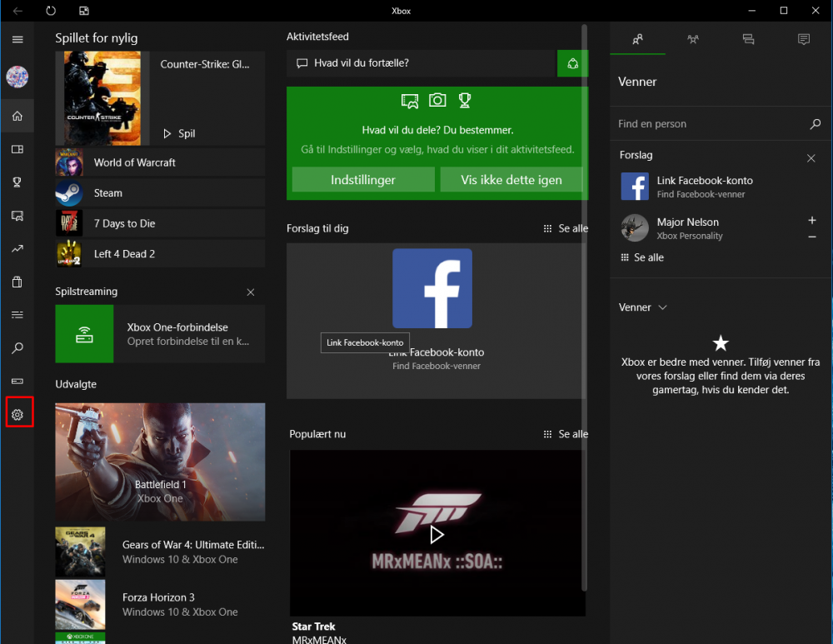Switch to the Friends tab
The image size is (833, 644).
point(637,39)
